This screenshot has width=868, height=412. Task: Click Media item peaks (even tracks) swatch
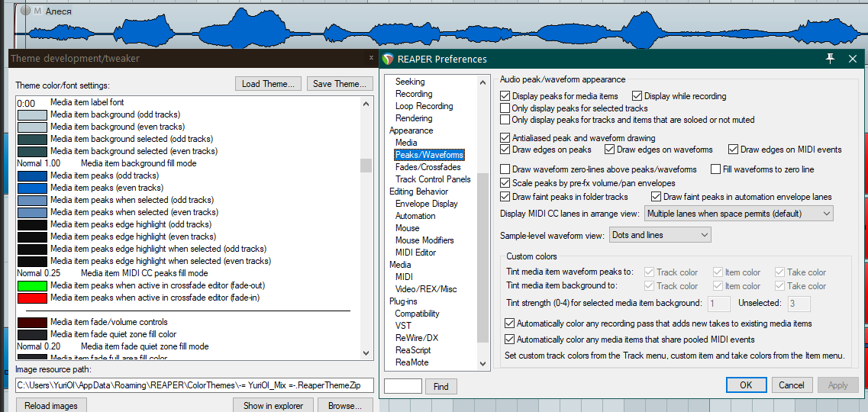tap(31, 188)
